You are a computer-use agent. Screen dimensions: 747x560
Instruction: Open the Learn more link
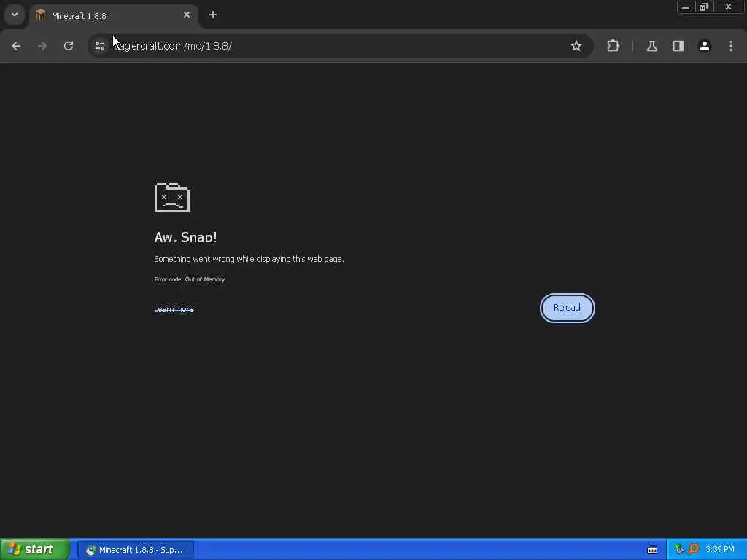coord(174,309)
